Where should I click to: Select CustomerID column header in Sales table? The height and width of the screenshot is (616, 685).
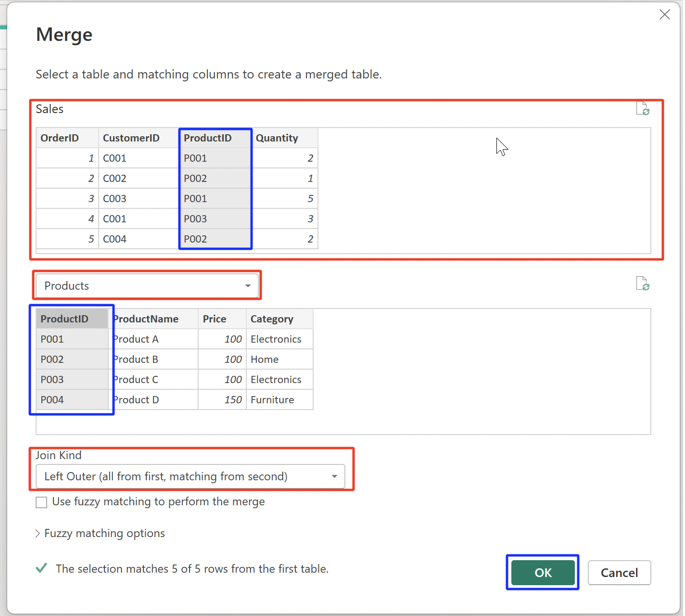139,138
